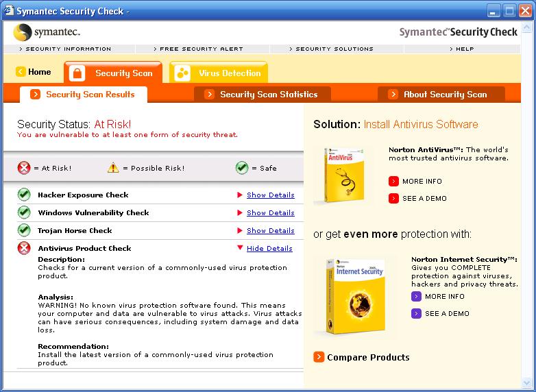Click SEE A DEMO for Norton AntiVirus
536x392 pixels.
[424, 198]
